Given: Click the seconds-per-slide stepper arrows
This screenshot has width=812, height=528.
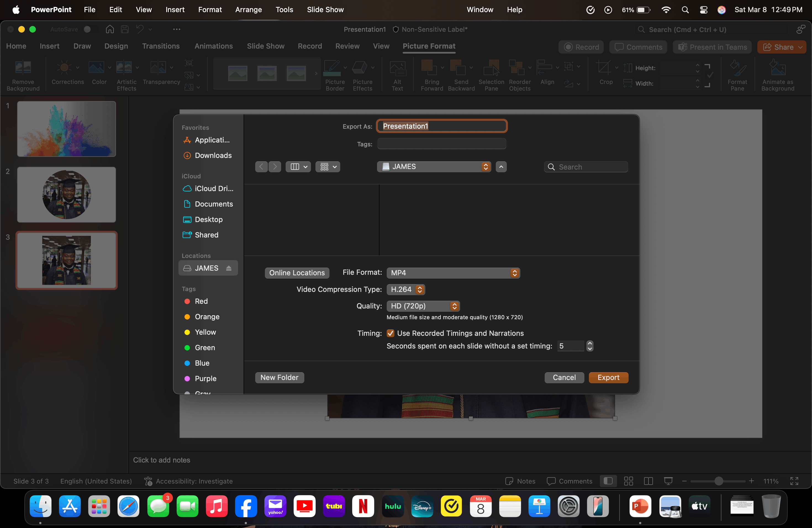Looking at the screenshot, I should pyautogui.click(x=590, y=346).
